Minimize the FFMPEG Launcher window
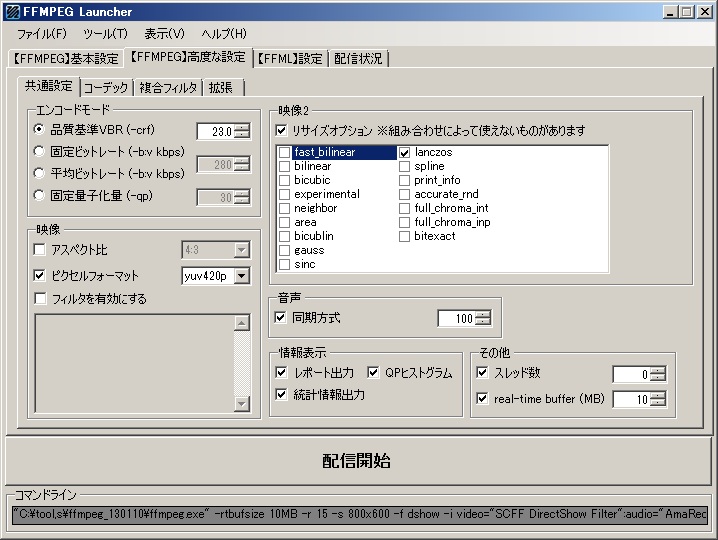718x540 pixels. pos(670,11)
